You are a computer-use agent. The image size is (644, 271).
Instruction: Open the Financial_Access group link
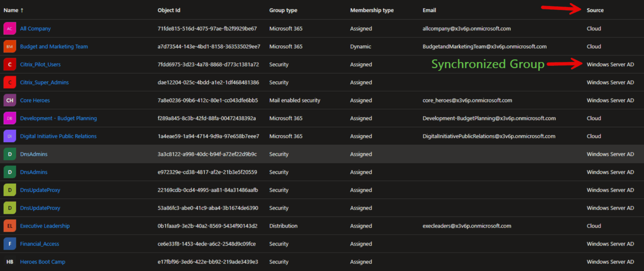39,244
